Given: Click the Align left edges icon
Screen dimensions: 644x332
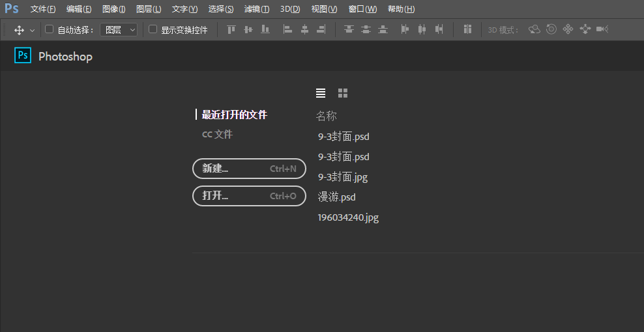Looking at the screenshot, I should [287, 29].
